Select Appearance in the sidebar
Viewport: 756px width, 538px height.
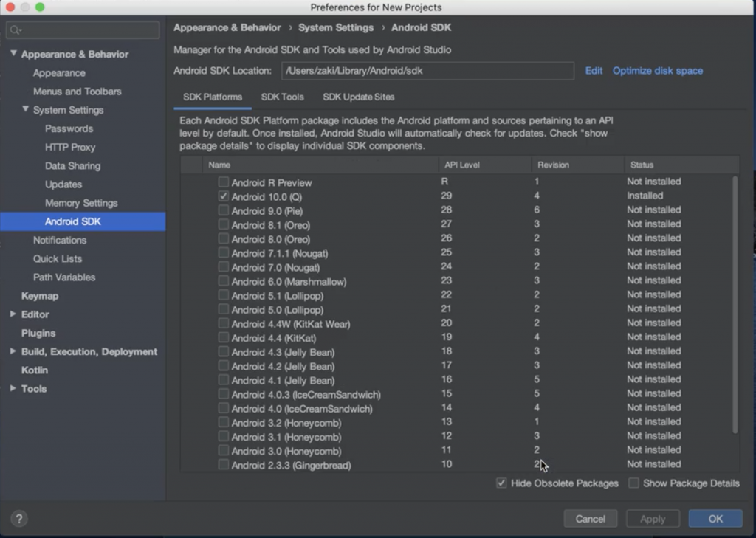point(59,73)
